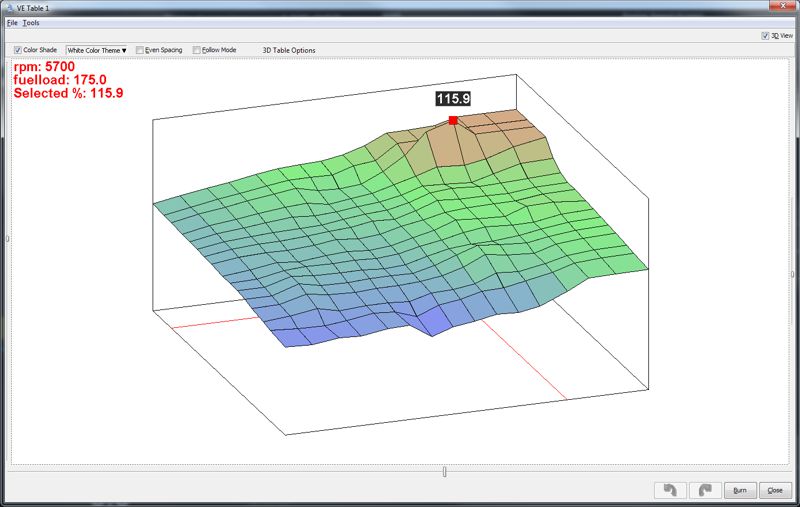800x507 pixels.
Task: Open 3D Table Options
Action: click(288, 49)
